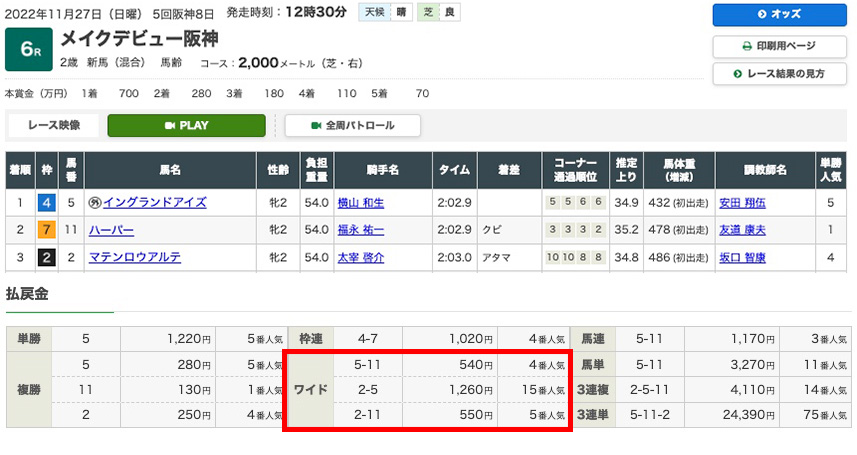The width and height of the screenshot is (857, 455).
Task: Click the orange frame number 7 badge
Action: pyautogui.click(x=46, y=230)
